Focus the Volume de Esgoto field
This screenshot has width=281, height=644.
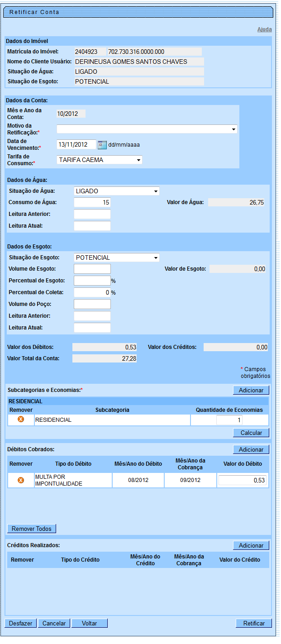click(x=92, y=269)
